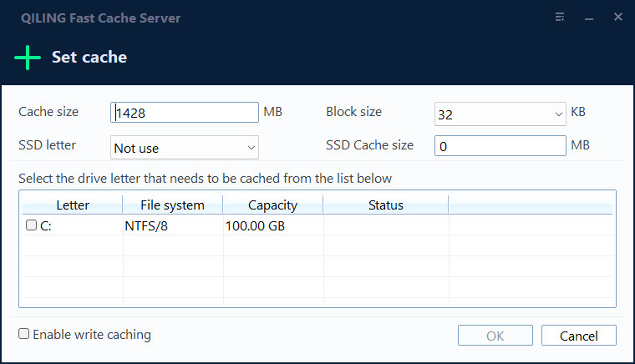
Task: Click the Capacity column header
Action: (272, 205)
